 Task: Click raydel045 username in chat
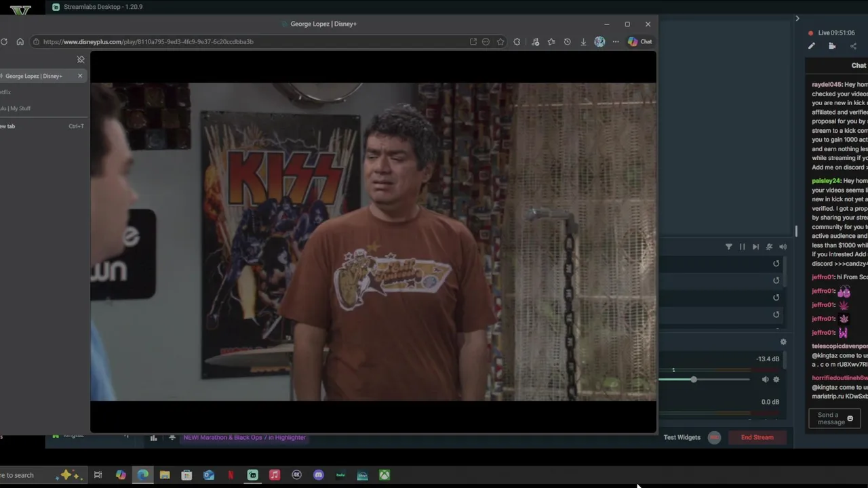(827, 85)
